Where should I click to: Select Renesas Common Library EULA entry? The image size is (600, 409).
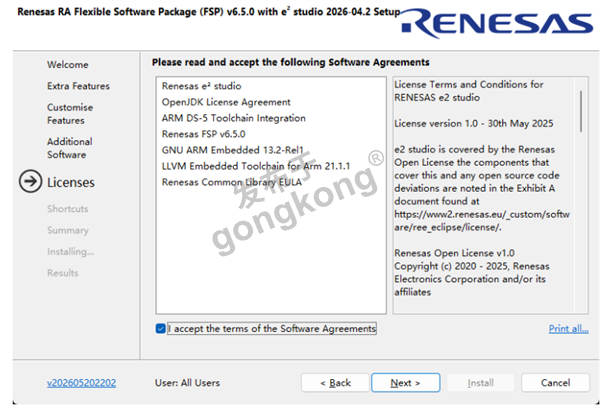click(x=232, y=182)
